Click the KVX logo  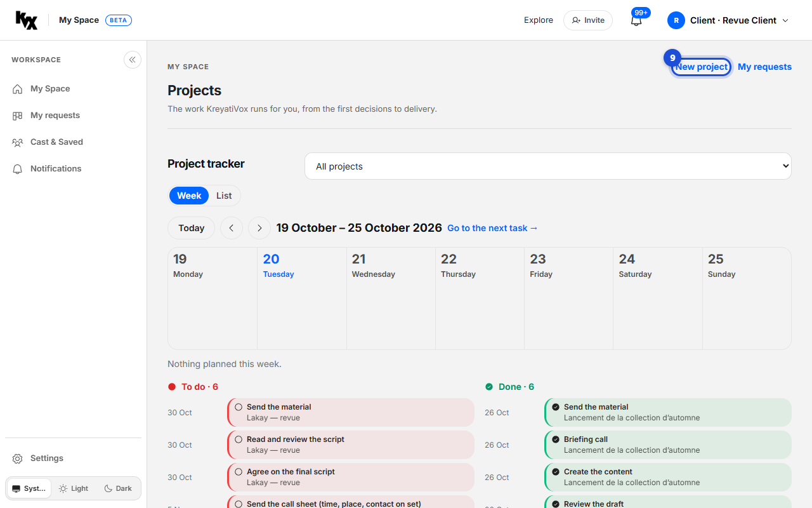click(x=27, y=20)
